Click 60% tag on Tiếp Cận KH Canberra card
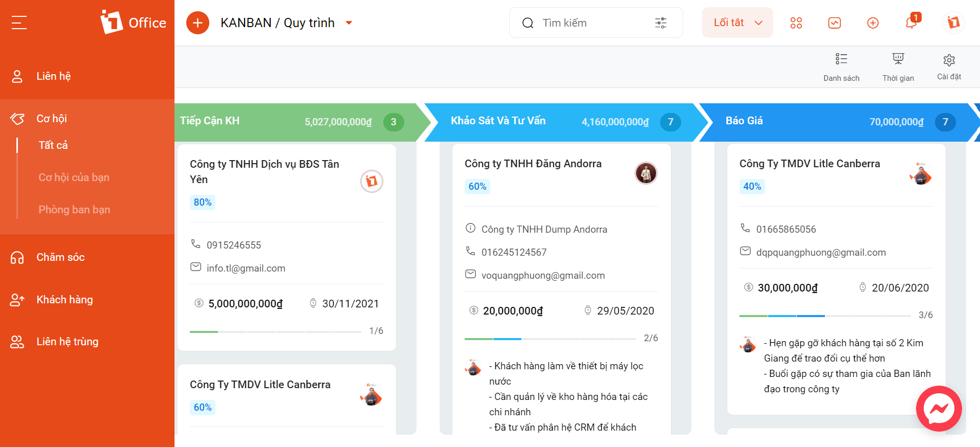980x447 pixels. pos(203,408)
